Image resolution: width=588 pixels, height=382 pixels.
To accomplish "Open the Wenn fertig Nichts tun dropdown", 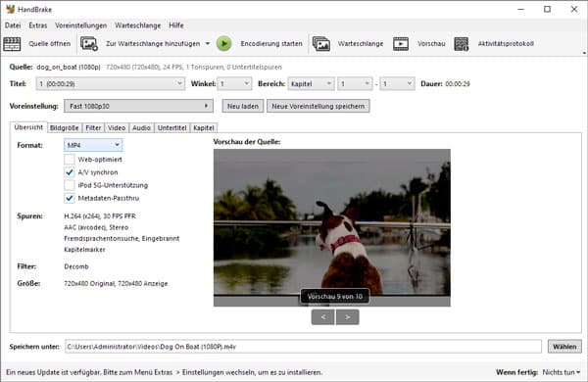I will pos(561,372).
